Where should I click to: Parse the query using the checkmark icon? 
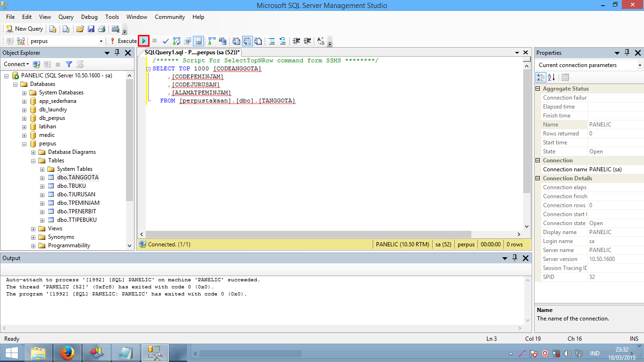coord(166,41)
